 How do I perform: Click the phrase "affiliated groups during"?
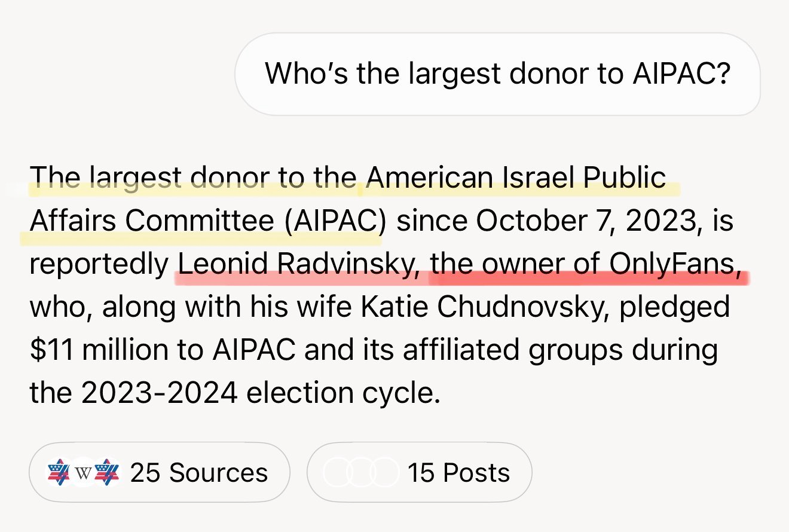(560, 350)
